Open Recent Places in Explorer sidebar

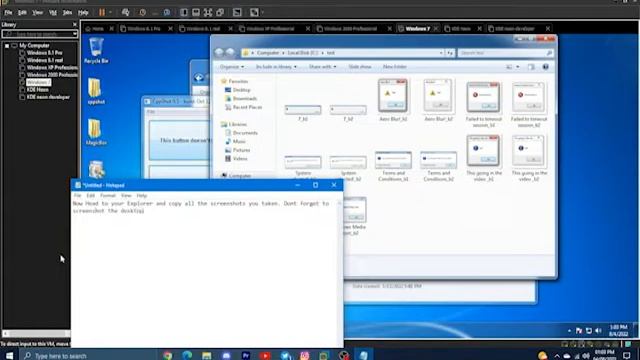pyautogui.click(x=247, y=107)
